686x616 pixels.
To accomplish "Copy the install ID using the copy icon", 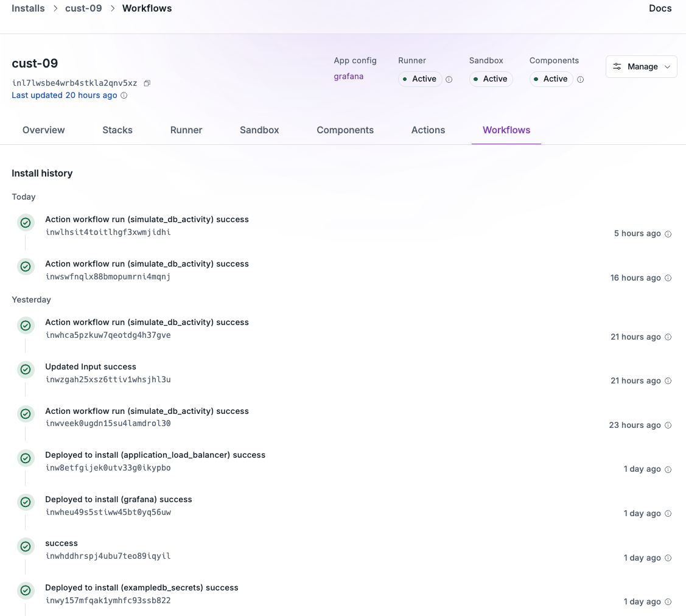I will pos(147,82).
